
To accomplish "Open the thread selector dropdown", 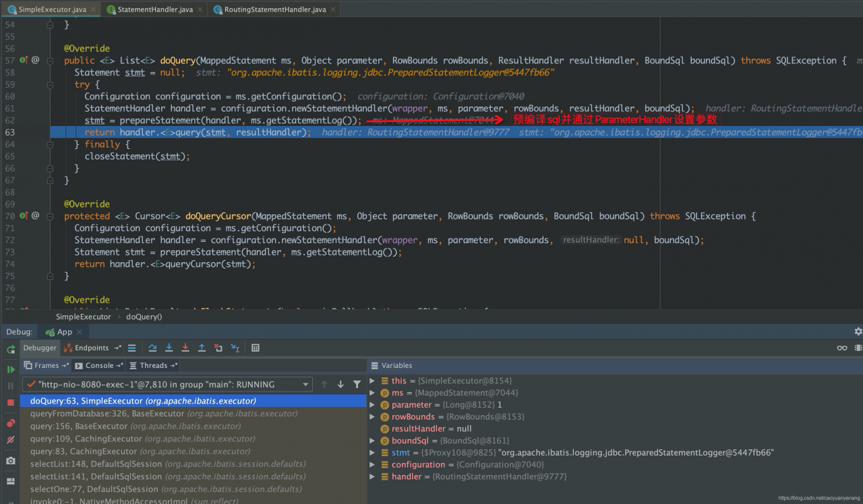I will point(306,384).
